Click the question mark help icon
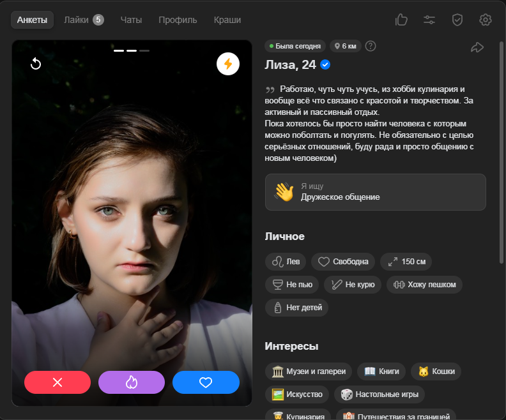 (x=371, y=46)
